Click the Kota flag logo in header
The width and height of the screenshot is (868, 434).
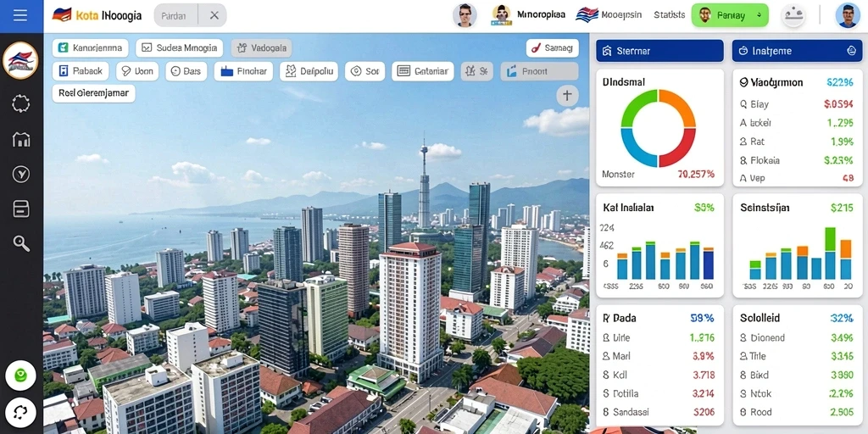(61, 15)
